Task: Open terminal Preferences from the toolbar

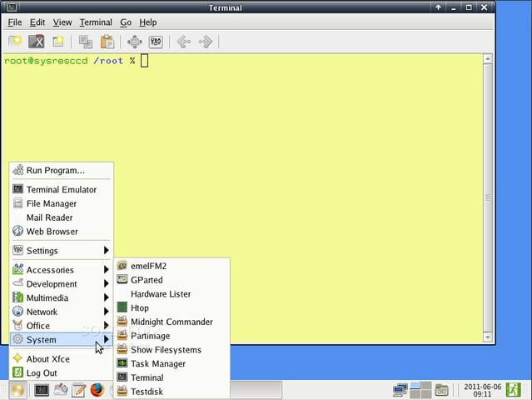Action: 156,42
